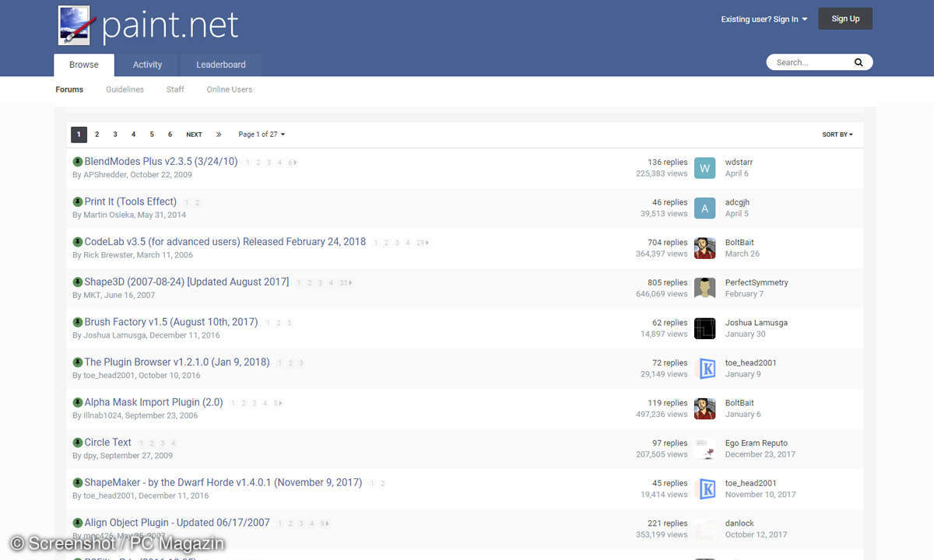
Task: Open Brush Factory v1.5 topic
Action: click(x=171, y=322)
